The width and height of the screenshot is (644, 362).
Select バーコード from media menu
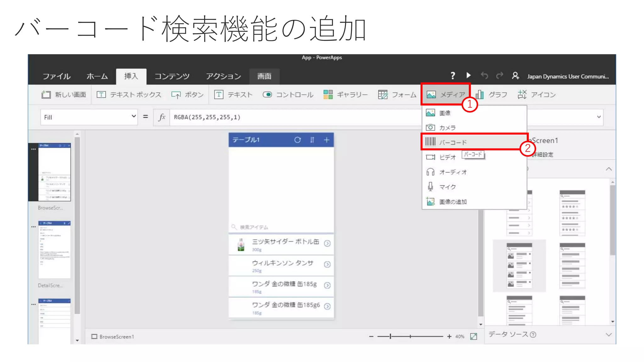click(x=453, y=142)
